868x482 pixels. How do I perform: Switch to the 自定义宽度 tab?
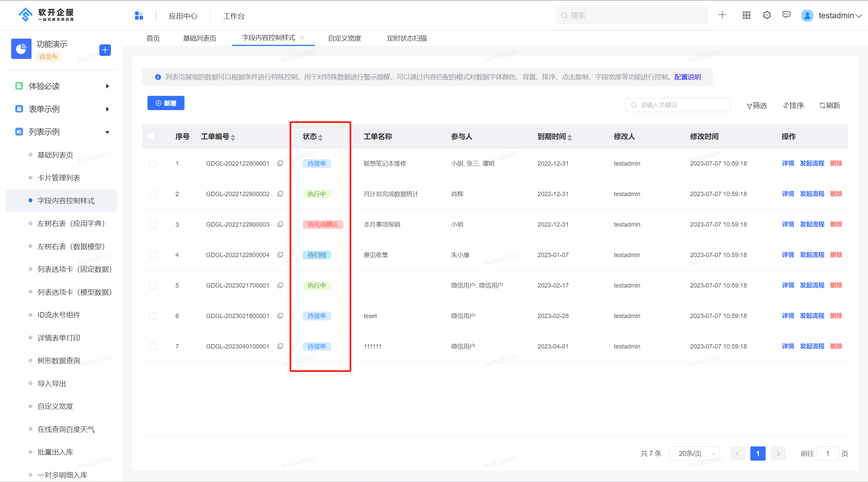pyautogui.click(x=344, y=38)
